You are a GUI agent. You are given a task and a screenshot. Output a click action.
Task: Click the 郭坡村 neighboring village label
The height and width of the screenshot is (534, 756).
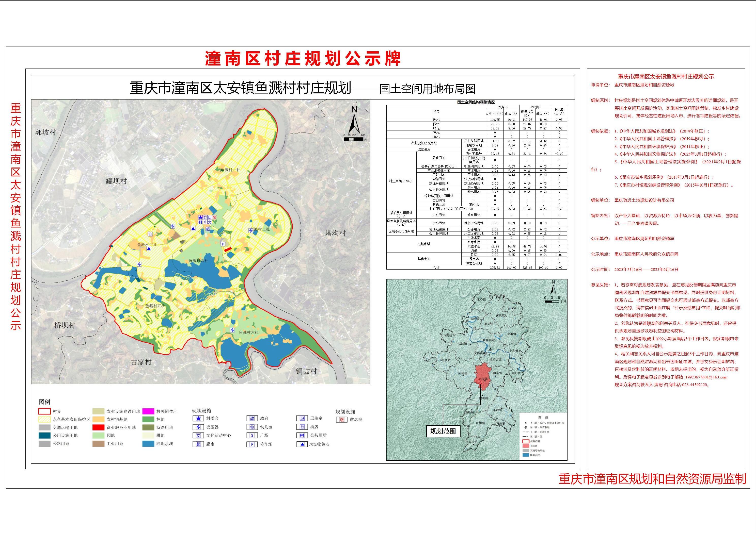point(45,132)
